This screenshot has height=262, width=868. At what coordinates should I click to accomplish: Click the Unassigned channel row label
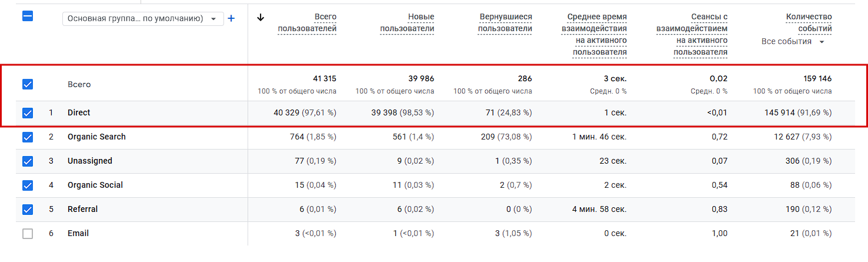click(89, 161)
